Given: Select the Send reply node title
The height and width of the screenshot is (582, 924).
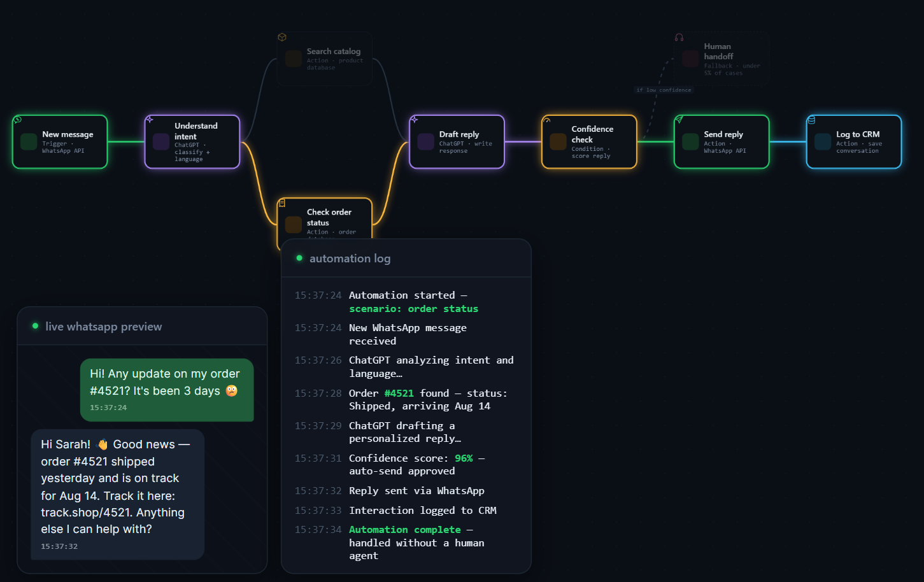Looking at the screenshot, I should tap(723, 134).
